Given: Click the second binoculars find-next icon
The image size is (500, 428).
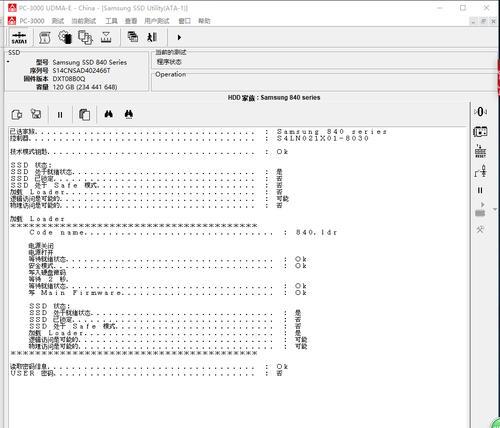Looking at the screenshot, I should pos(129,114).
